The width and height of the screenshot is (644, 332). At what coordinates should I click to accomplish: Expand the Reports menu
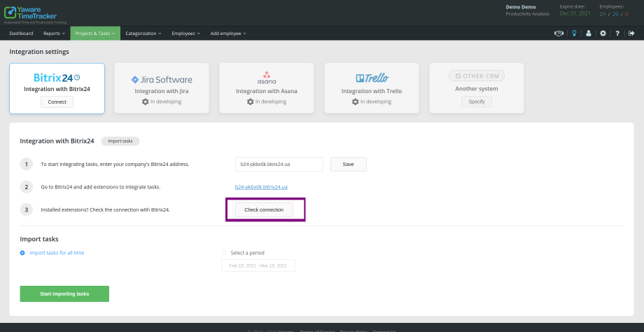(54, 34)
